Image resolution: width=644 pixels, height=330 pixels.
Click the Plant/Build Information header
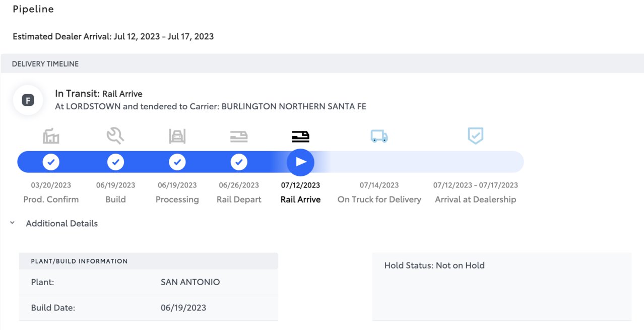click(x=79, y=261)
